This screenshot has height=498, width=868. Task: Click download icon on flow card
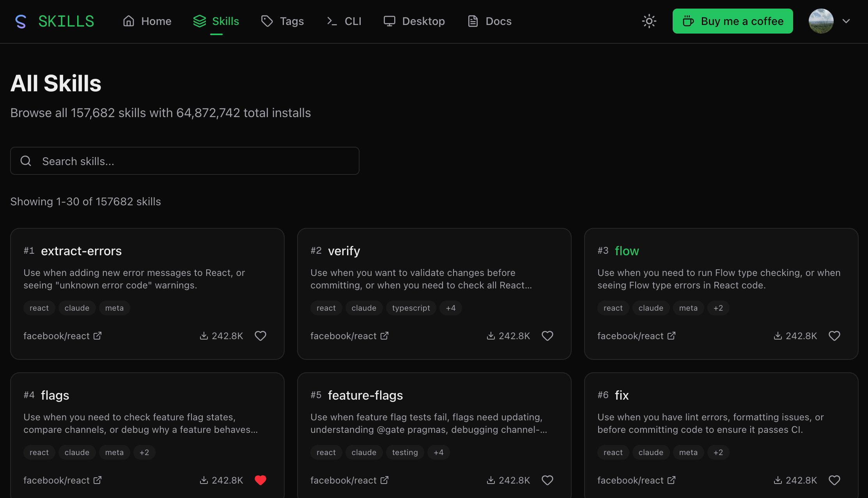pyautogui.click(x=778, y=336)
